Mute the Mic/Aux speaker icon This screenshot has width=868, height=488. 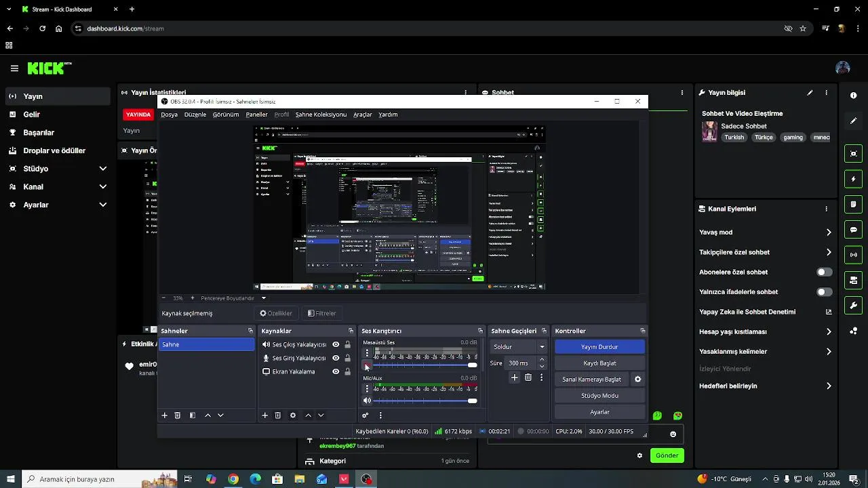click(x=367, y=401)
